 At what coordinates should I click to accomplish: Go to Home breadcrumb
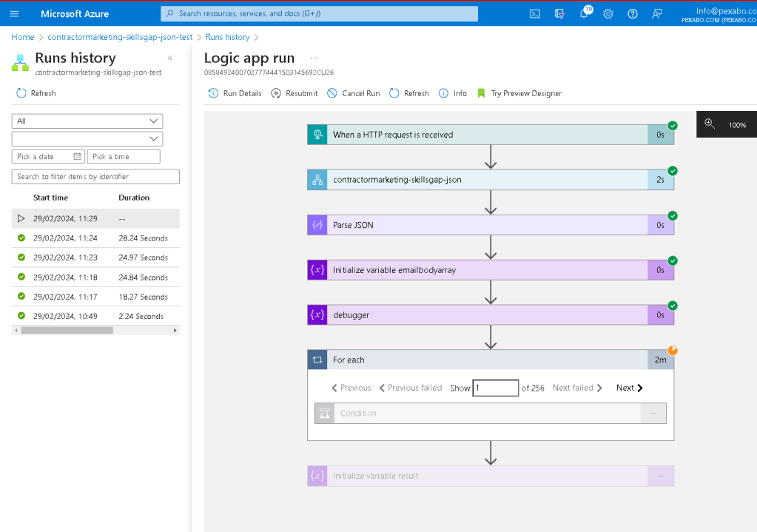tap(23, 37)
